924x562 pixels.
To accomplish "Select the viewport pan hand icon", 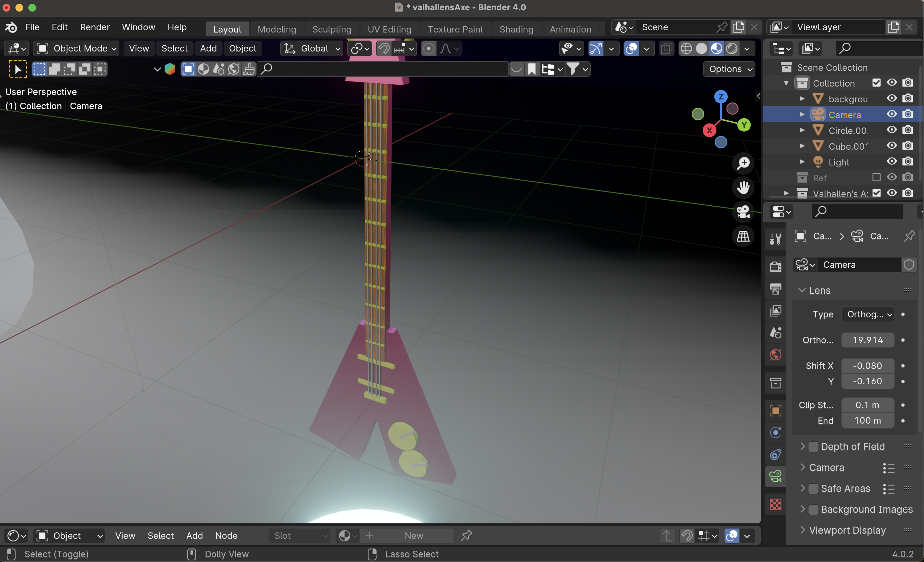I will point(743,187).
